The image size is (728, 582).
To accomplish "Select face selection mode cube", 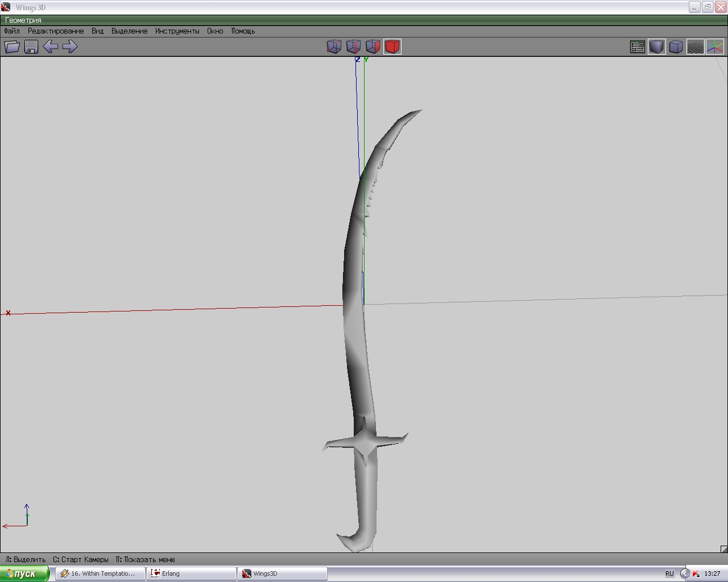I will pyautogui.click(x=373, y=47).
